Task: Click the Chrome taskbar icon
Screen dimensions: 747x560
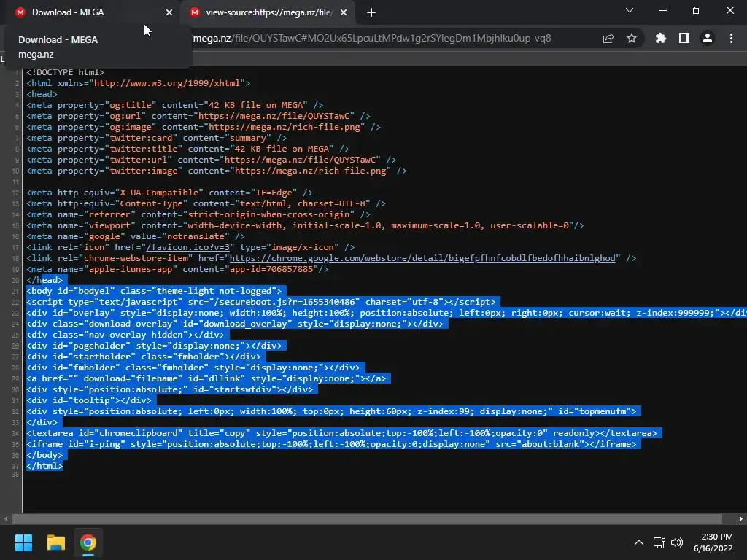Action: tap(88, 542)
